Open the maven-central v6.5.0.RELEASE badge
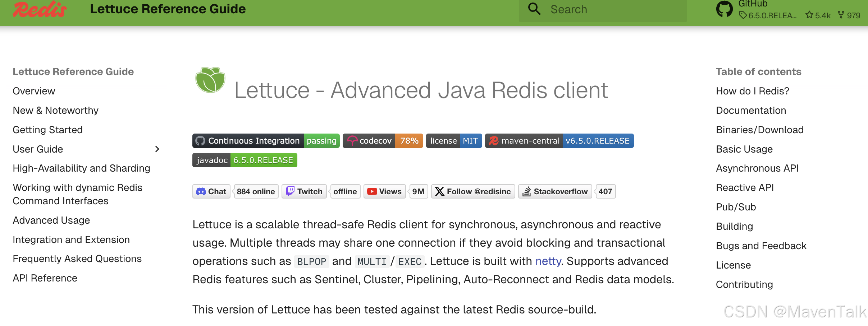 pyautogui.click(x=559, y=141)
